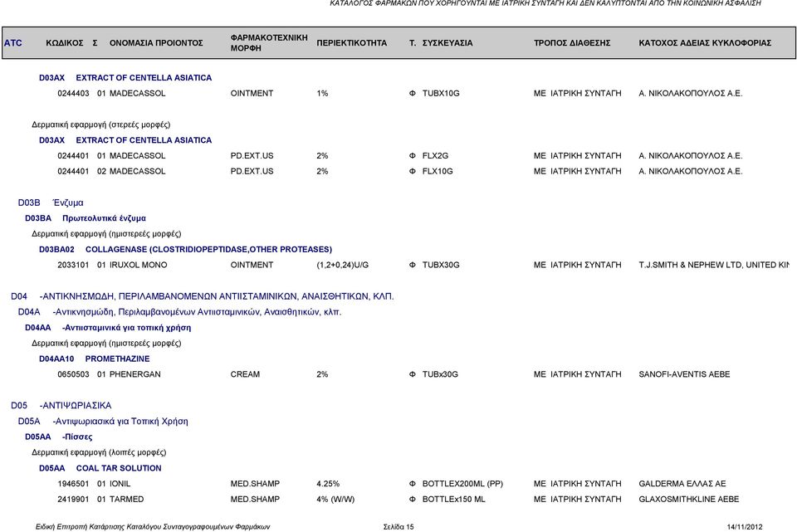797x532 pixels.
Task: Click the GLAXOSMITHKLINE AEBE holder
Action: coord(689,500)
